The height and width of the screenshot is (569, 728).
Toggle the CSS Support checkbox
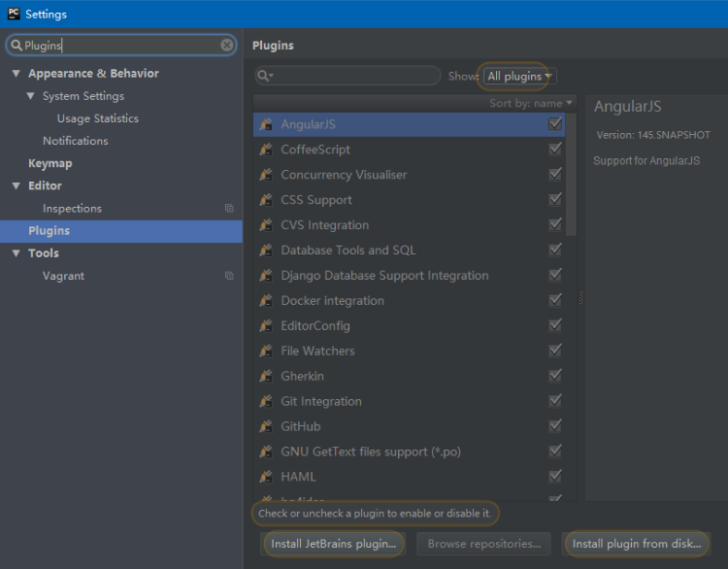tap(555, 199)
